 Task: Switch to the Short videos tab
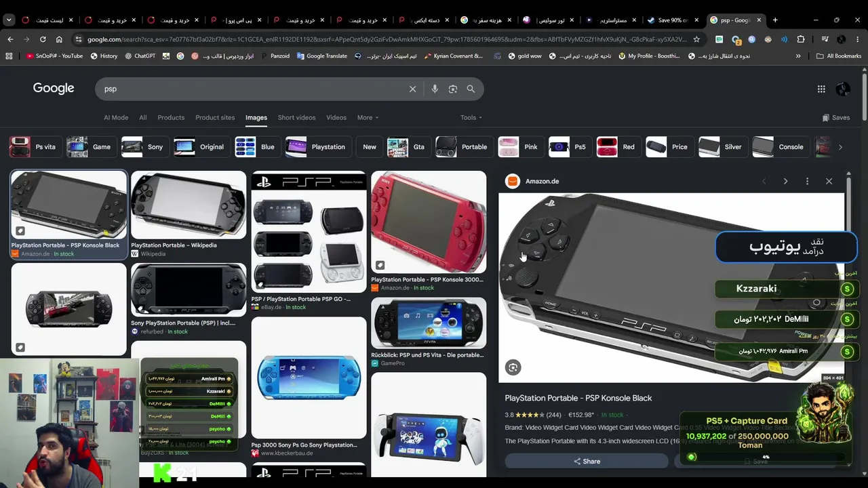point(296,117)
